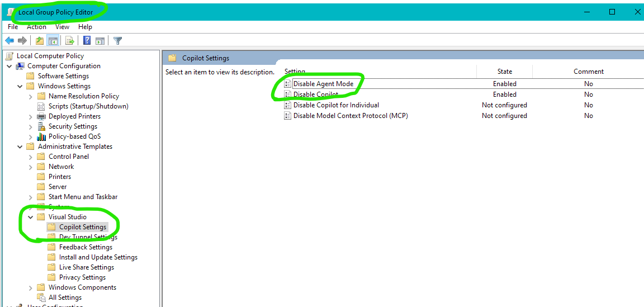This screenshot has height=307, width=644.
Task: Open the Action menu
Action: pos(36,27)
